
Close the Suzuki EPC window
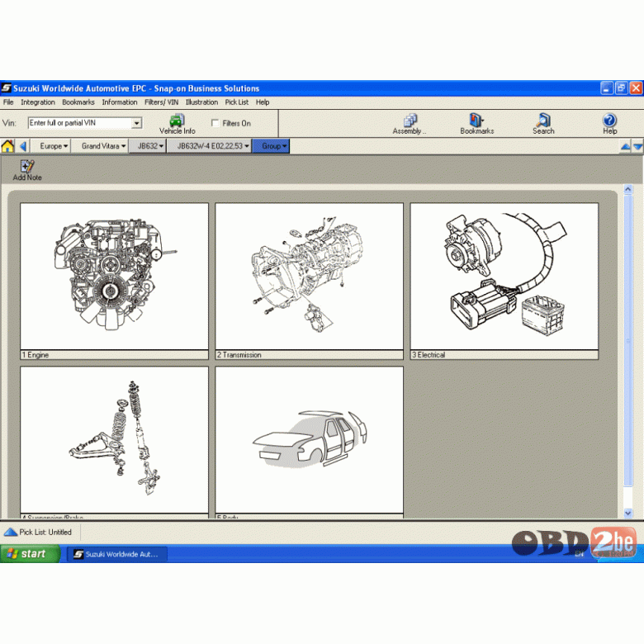pos(637,88)
